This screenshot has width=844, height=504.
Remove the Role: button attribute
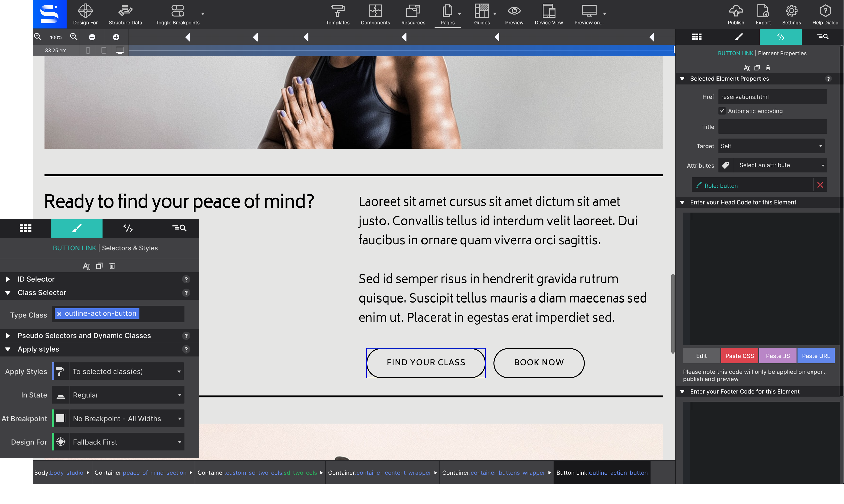tap(820, 185)
